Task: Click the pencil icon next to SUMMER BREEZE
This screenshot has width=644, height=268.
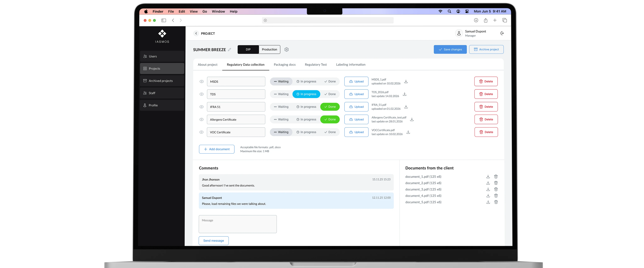Action: coord(230,49)
